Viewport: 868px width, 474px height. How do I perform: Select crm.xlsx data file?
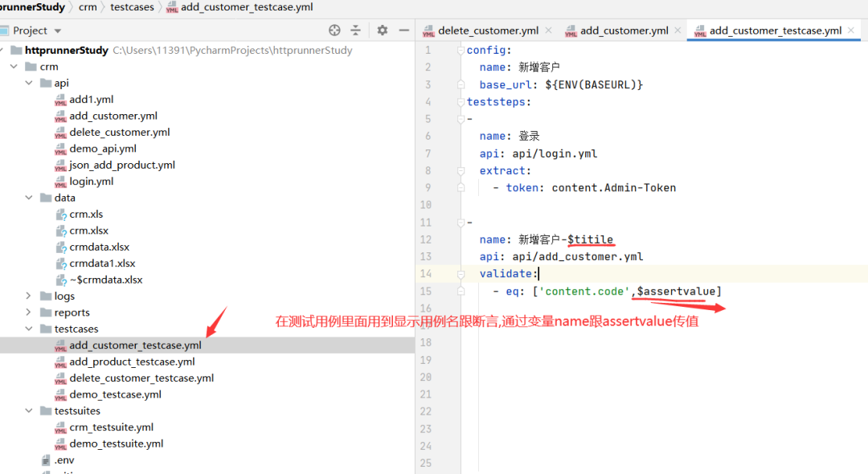(88, 231)
